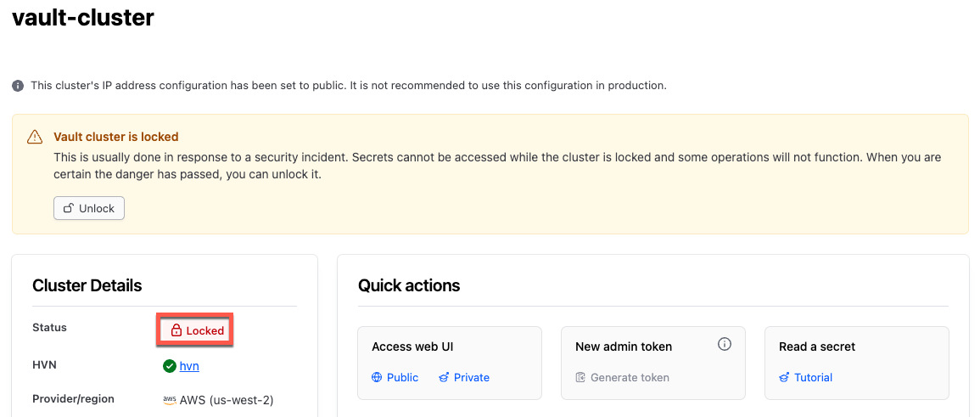Click the globe icon next to Public
The image size is (980, 417).
tap(376, 378)
